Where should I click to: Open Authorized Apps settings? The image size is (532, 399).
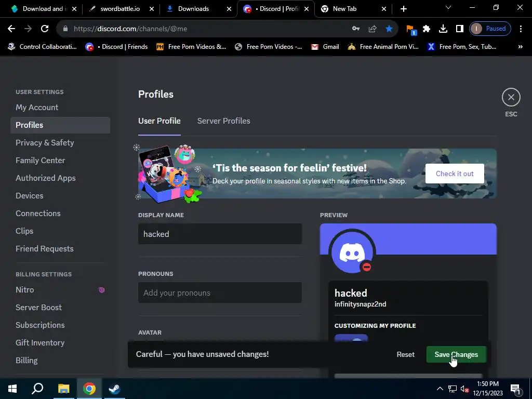tap(60, 178)
